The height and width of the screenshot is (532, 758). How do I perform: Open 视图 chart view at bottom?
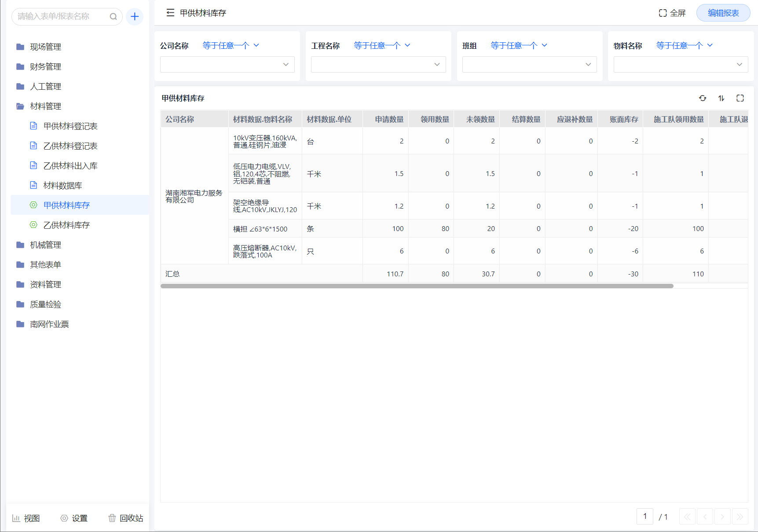click(26, 518)
